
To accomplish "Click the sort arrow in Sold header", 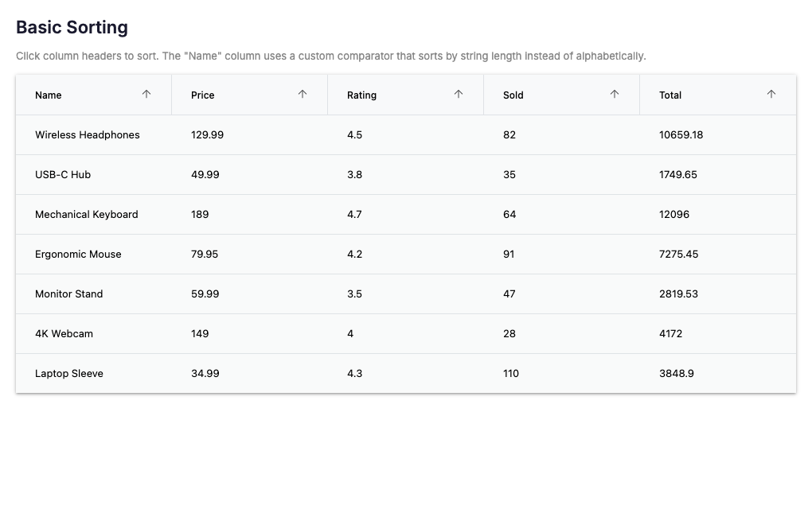I will point(615,94).
